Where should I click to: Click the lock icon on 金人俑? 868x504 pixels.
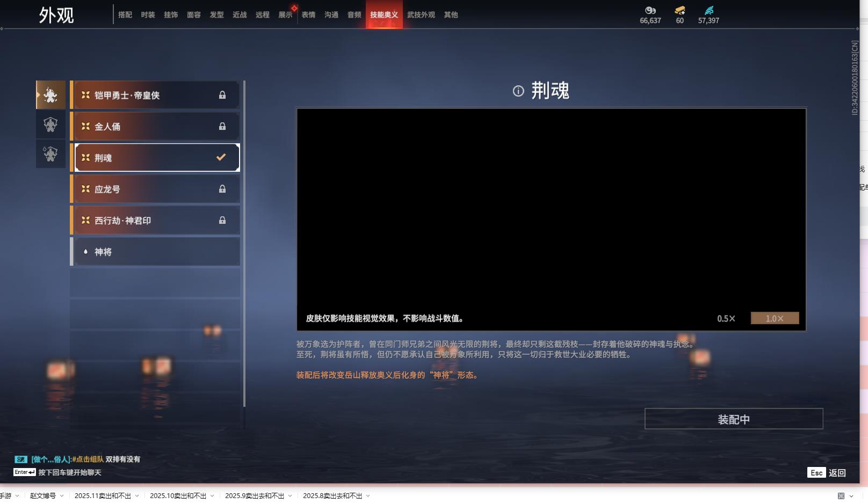pos(222,126)
